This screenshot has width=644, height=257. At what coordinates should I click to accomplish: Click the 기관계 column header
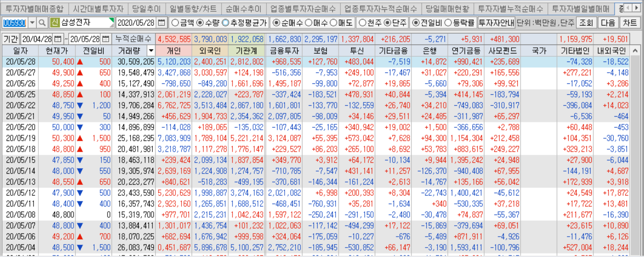[x=247, y=51]
